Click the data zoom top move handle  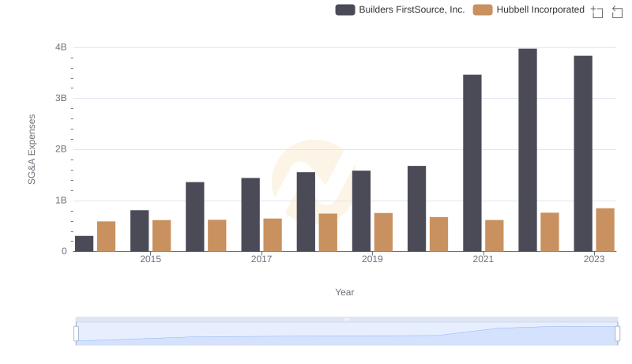pyautogui.click(x=347, y=319)
